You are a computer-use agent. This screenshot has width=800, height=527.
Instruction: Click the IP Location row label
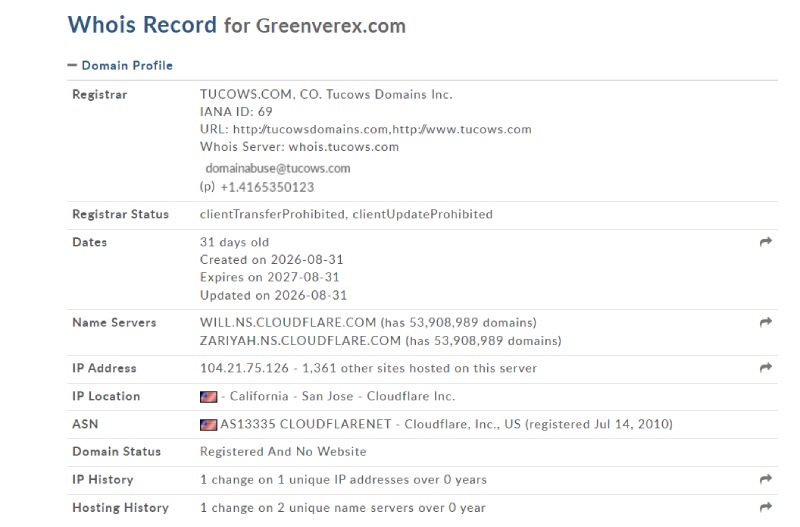106,396
